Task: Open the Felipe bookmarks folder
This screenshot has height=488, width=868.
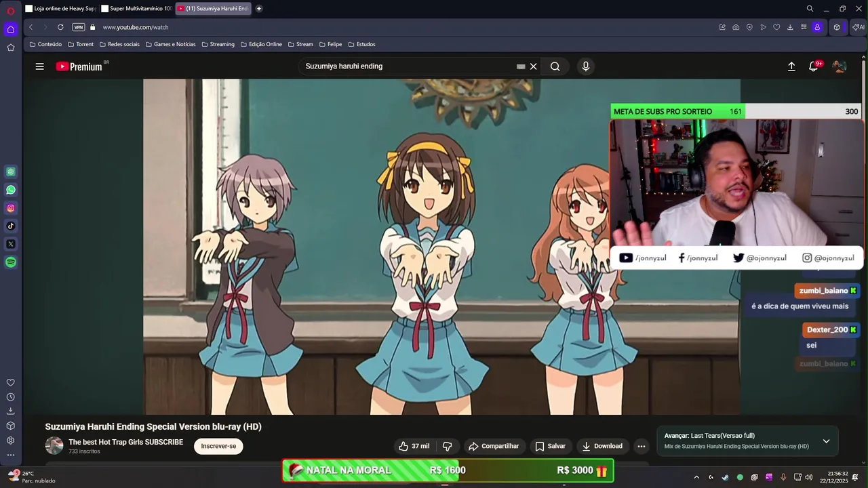Action: (x=330, y=44)
